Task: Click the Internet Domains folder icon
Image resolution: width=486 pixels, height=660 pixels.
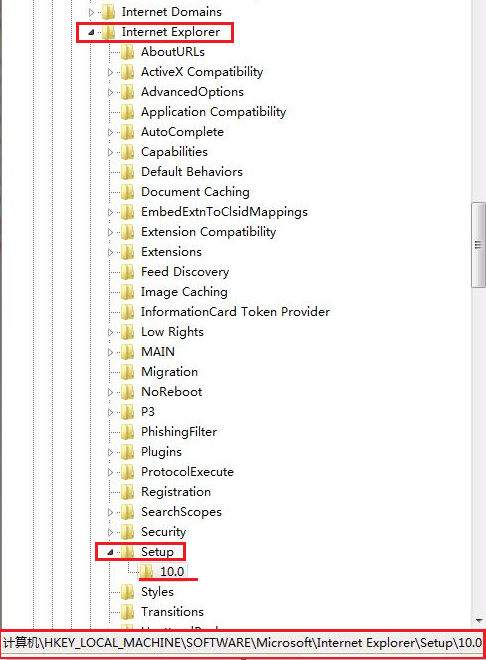Action: (108, 12)
